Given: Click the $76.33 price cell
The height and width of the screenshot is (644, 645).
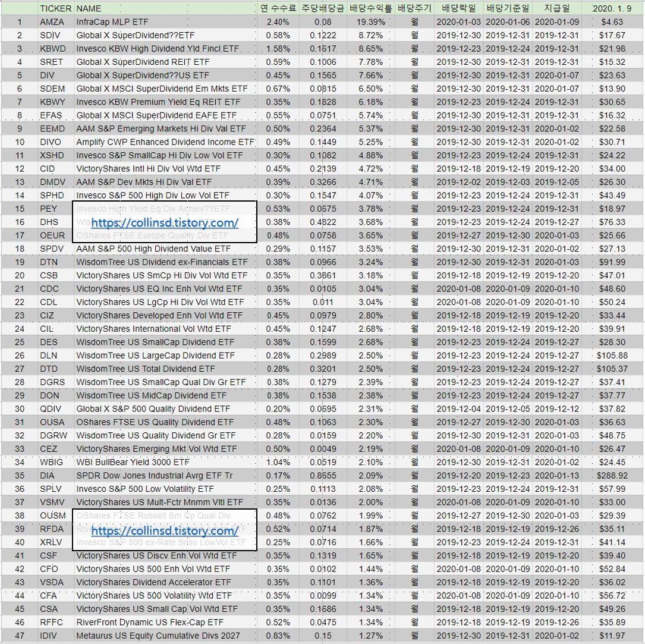Looking at the screenshot, I should point(612,222).
